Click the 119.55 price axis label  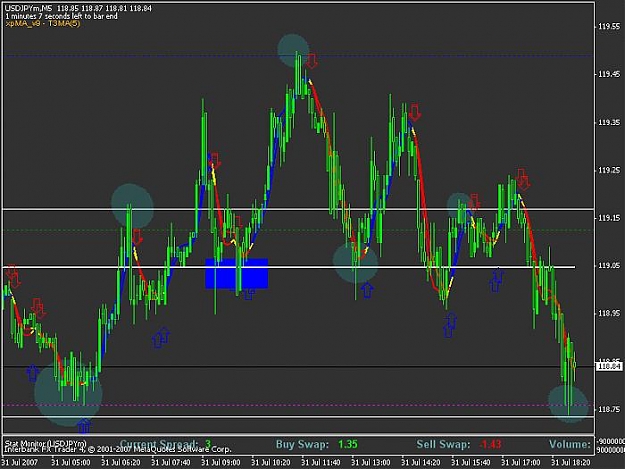tap(609, 27)
